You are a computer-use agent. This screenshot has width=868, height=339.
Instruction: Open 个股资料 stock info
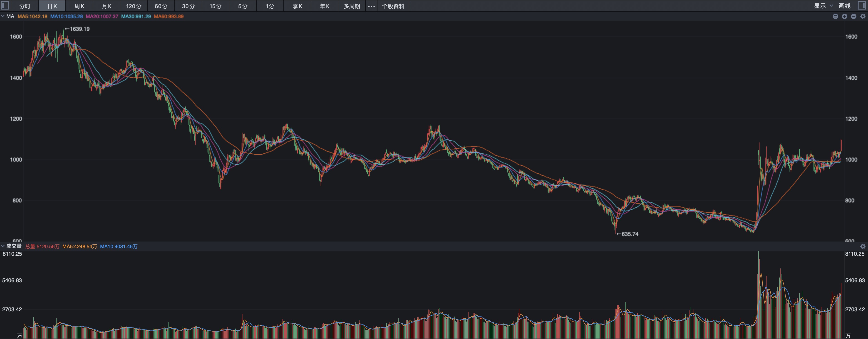tap(393, 6)
